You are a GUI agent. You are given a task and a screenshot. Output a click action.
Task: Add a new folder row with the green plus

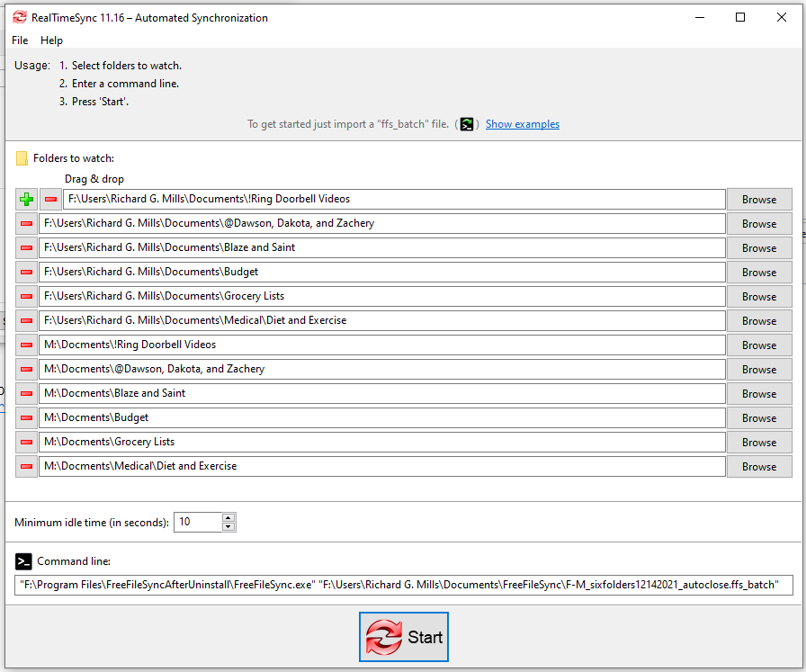point(26,199)
